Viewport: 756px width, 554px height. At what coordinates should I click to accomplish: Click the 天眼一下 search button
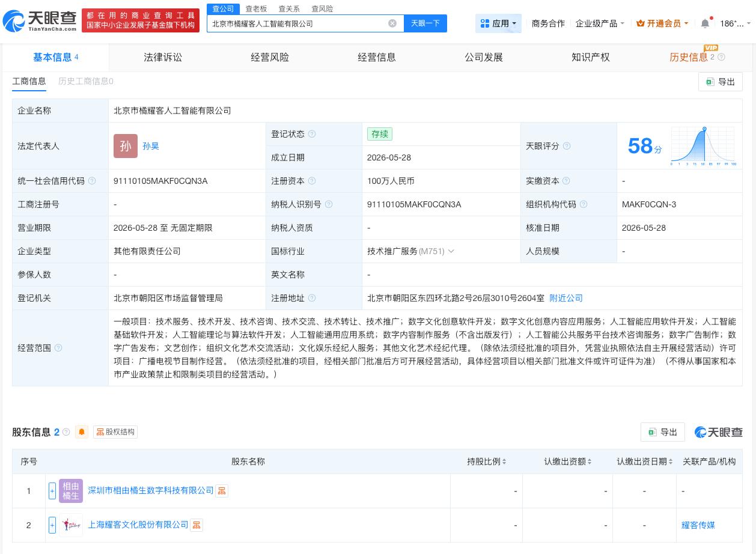[x=425, y=23]
